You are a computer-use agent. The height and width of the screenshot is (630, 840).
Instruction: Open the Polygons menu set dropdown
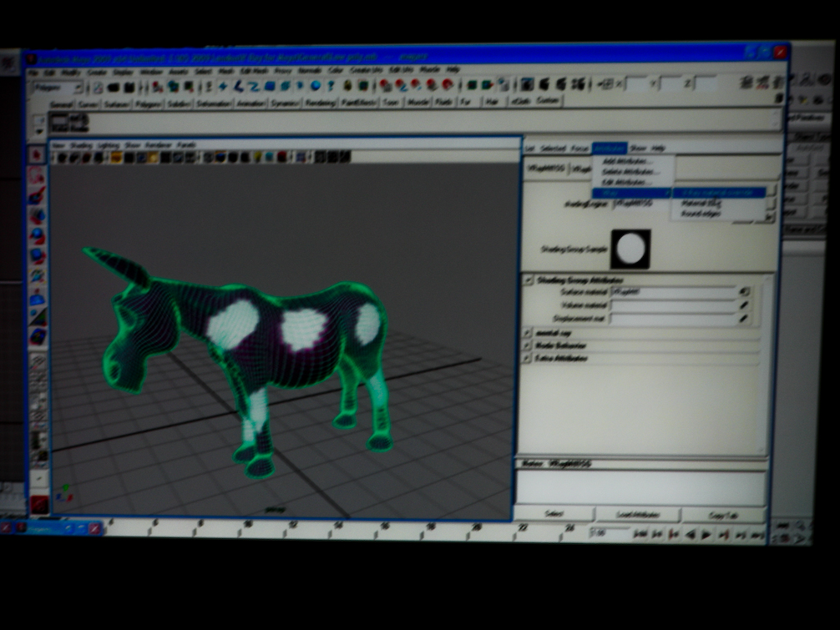pyautogui.click(x=58, y=88)
